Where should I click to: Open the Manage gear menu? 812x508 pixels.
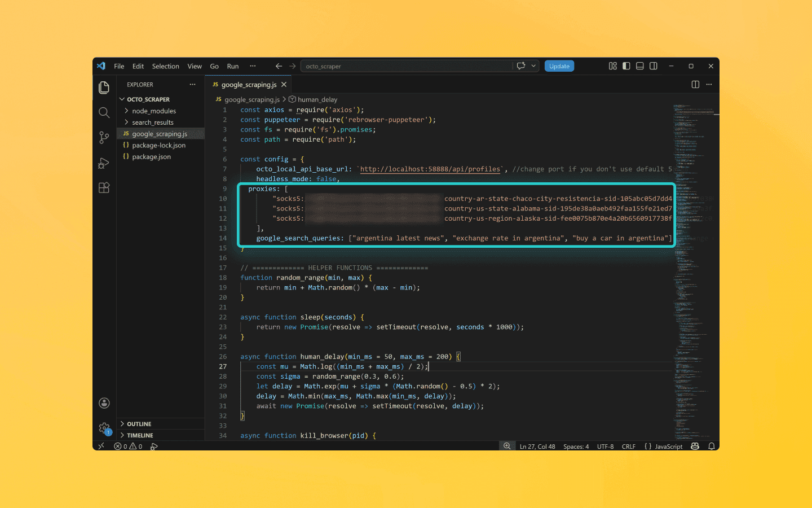click(x=104, y=427)
